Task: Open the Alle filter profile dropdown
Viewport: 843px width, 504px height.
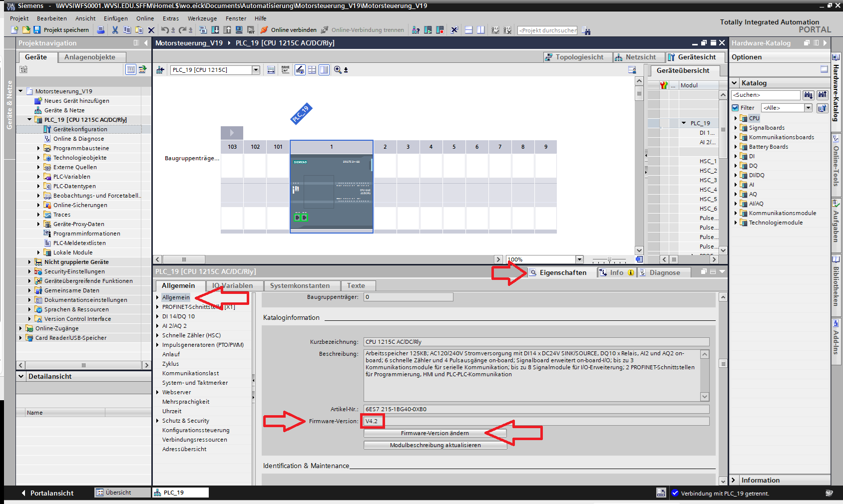Action: click(x=808, y=108)
